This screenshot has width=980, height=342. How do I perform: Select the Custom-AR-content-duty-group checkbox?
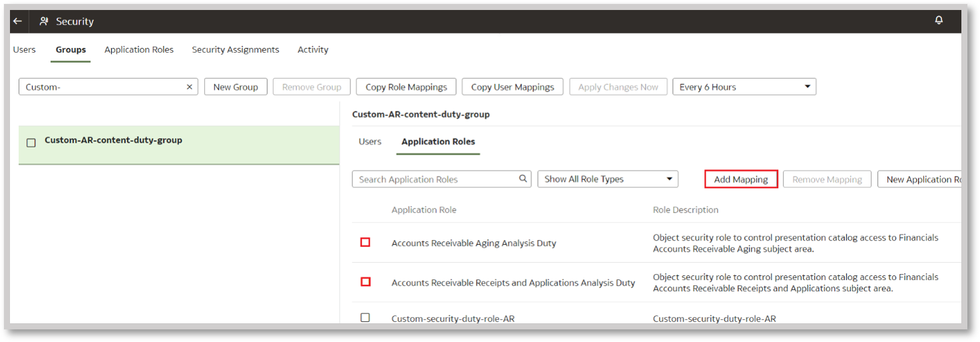[31, 143]
